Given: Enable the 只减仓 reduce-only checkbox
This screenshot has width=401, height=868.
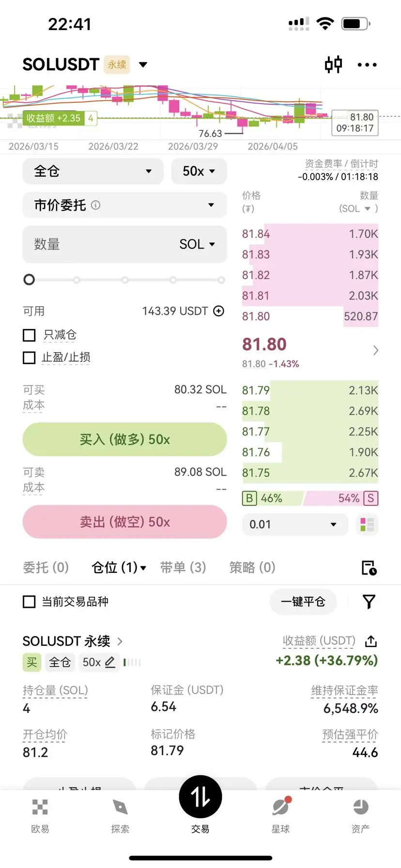Looking at the screenshot, I should pyautogui.click(x=30, y=335).
